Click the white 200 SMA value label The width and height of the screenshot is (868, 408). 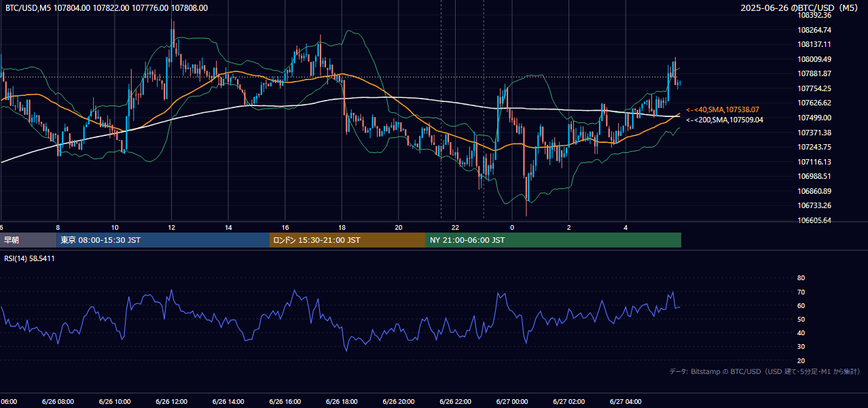(x=725, y=120)
